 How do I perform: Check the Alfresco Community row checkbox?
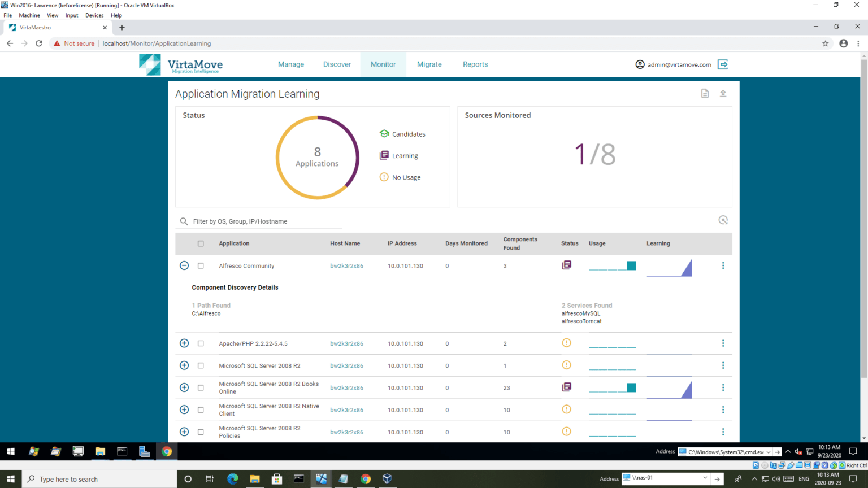tap(201, 265)
